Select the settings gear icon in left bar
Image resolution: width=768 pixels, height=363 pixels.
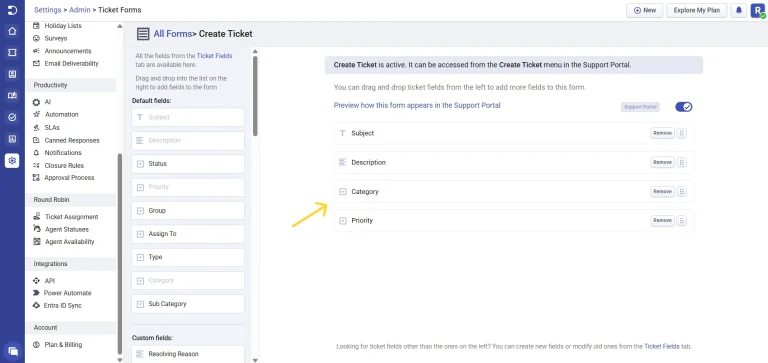pyautogui.click(x=12, y=160)
